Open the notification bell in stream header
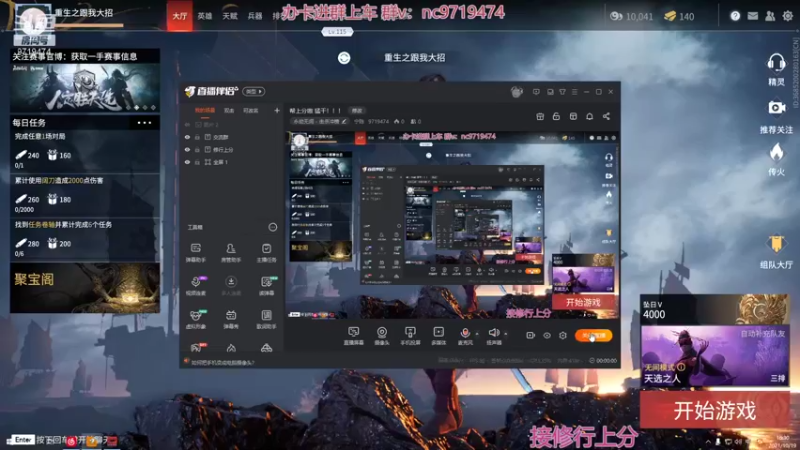Screen dimensions: 800x450 [589, 116]
